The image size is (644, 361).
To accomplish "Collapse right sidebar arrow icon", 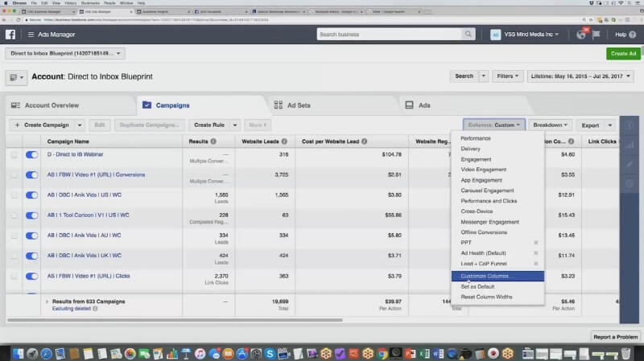I will tap(630, 125).
